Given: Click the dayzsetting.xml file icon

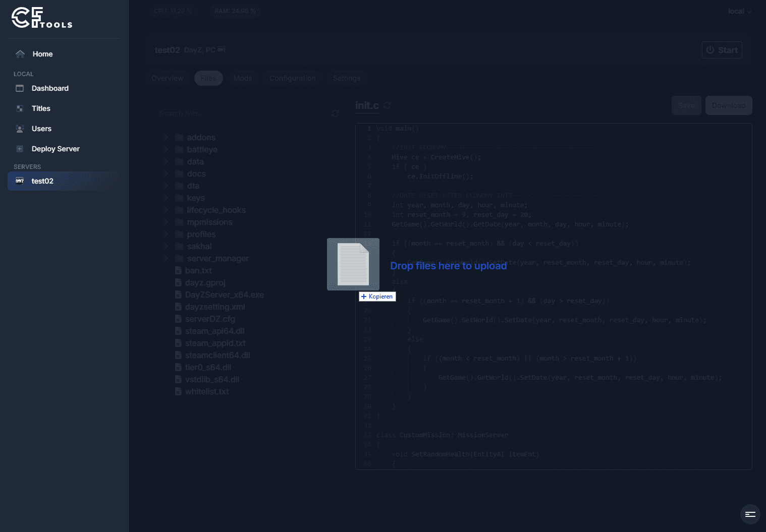Looking at the screenshot, I should [178, 307].
